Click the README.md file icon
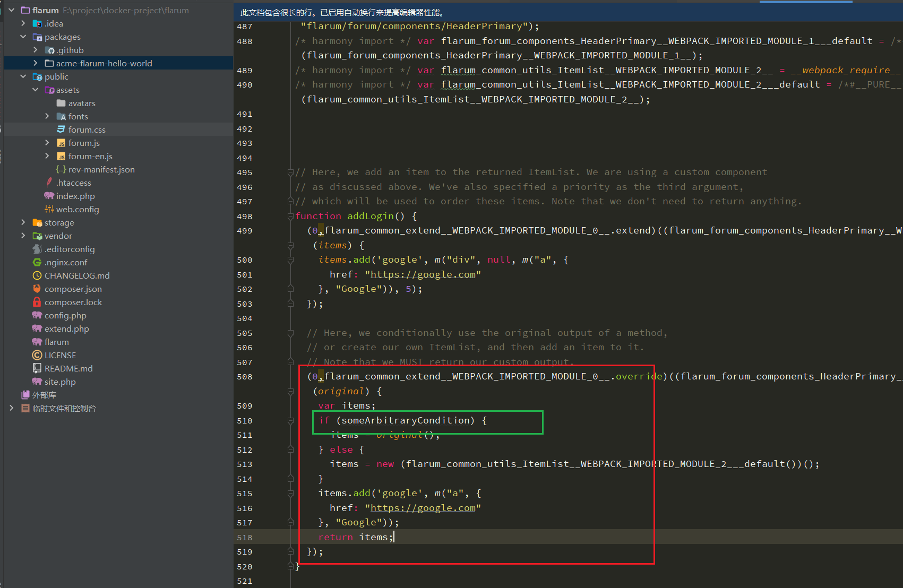Image resolution: width=903 pixels, height=588 pixels. (x=37, y=368)
